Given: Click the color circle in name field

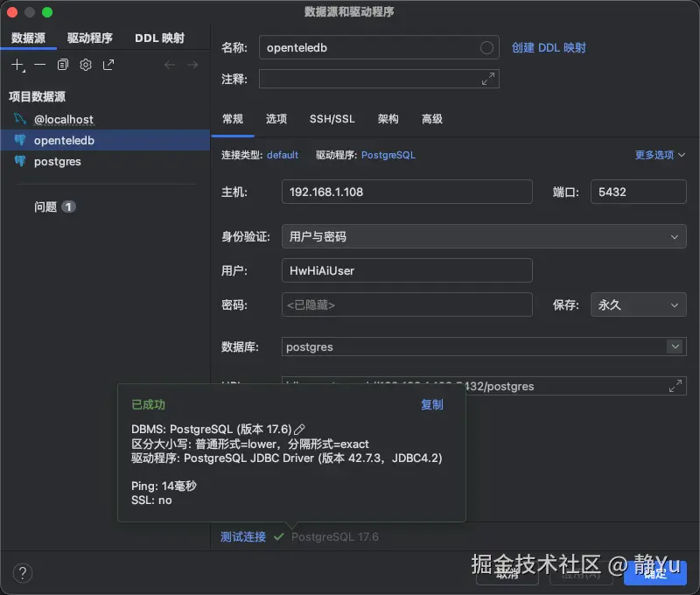Looking at the screenshot, I should pyautogui.click(x=486, y=48).
